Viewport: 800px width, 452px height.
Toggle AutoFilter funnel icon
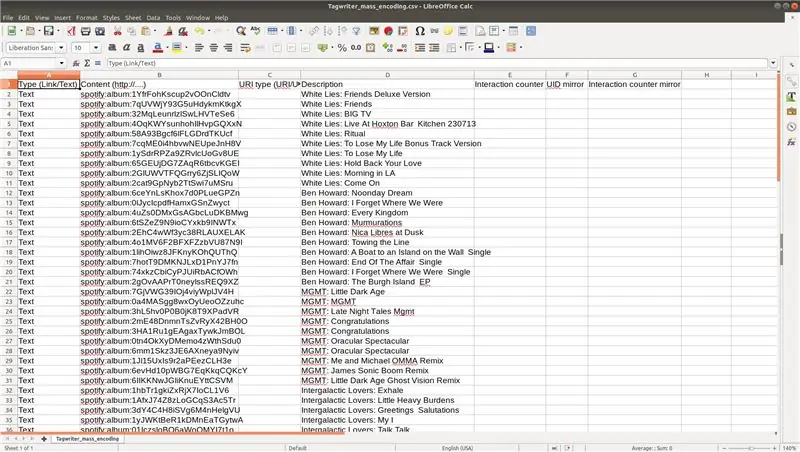(356, 31)
